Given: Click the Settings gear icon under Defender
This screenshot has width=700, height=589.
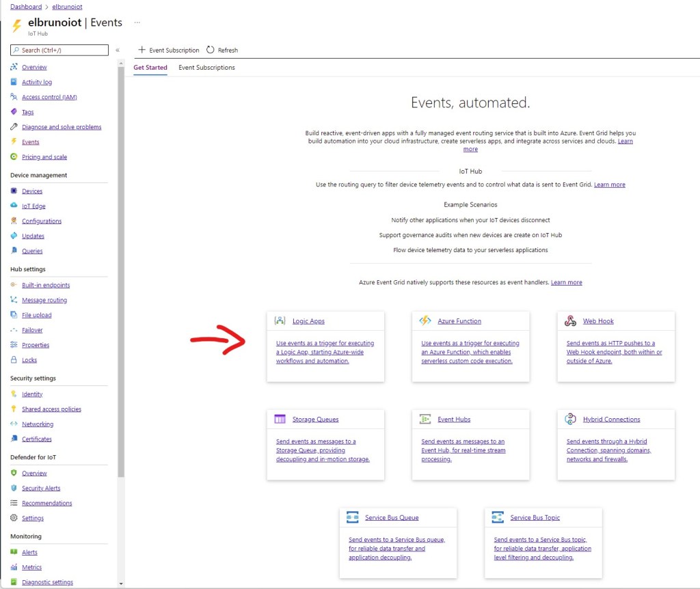Looking at the screenshot, I should (x=14, y=518).
